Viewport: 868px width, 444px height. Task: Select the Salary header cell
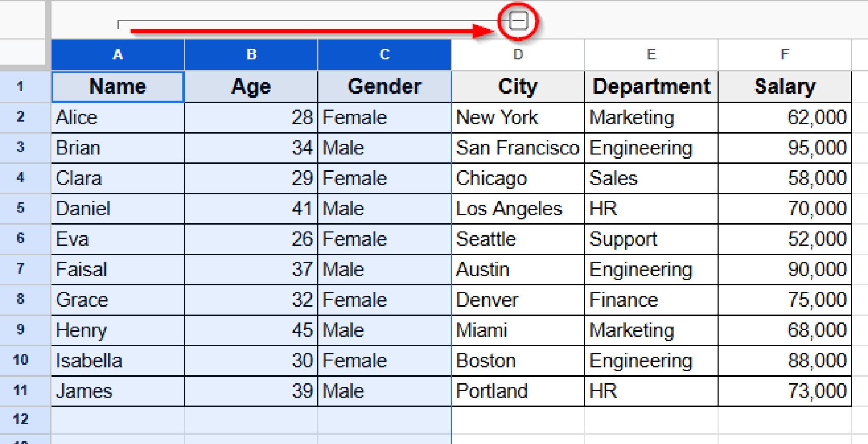pos(785,87)
